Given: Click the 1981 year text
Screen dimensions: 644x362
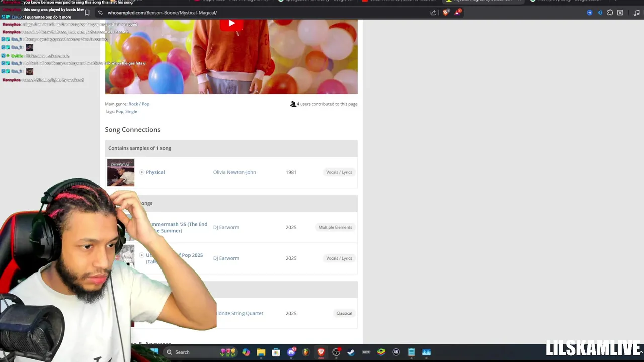Looking at the screenshot, I should click(x=291, y=172).
